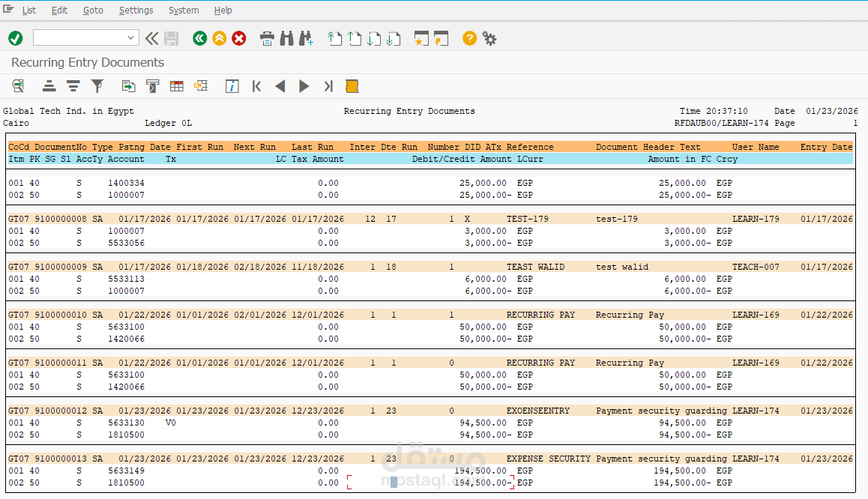Image resolution: width=868 pixels, height=499 pixels.
Task: Apply the Set Filter icon
Action: click(97, 86)
